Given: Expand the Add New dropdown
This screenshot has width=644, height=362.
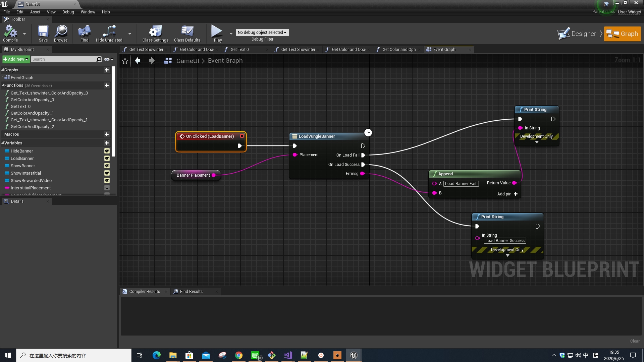Looking at the screenshot, I should click(x=16, y=59).
